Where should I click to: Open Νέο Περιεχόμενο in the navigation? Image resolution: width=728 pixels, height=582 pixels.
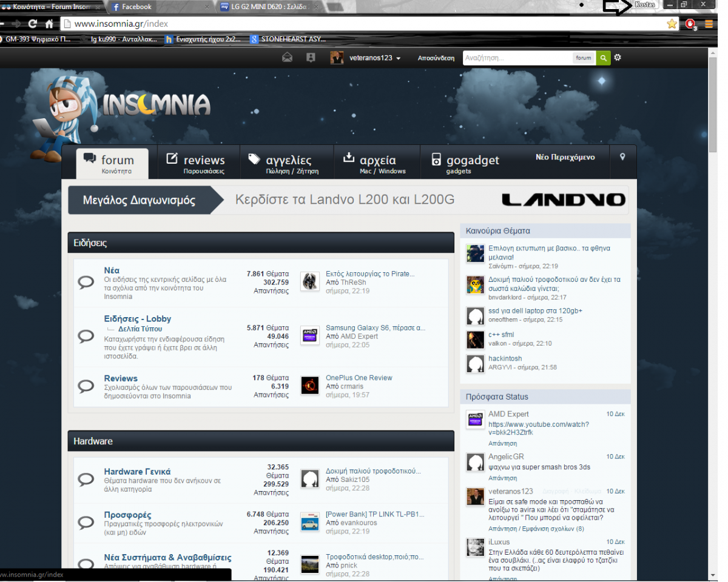click(565, 157)
